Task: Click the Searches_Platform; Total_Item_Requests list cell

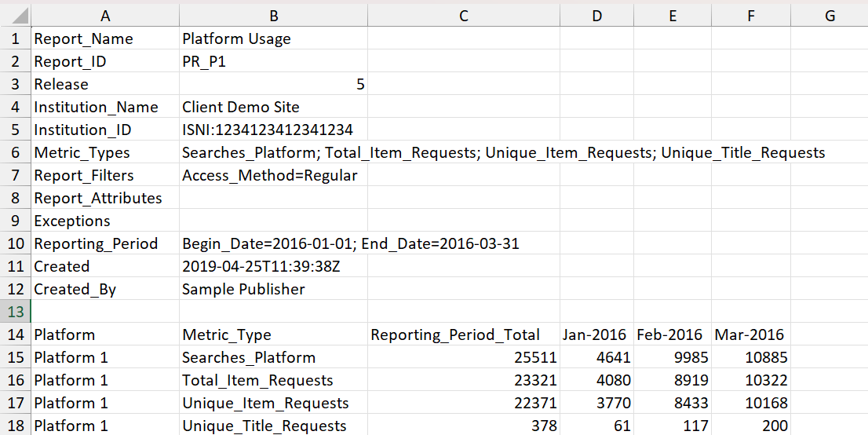Action: [273, 152]
